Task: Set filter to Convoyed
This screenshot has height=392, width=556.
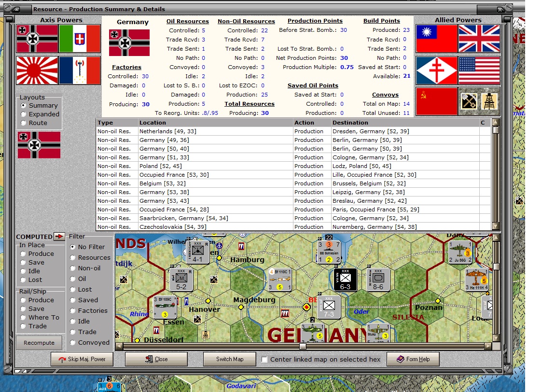Action: pos(73,343)
